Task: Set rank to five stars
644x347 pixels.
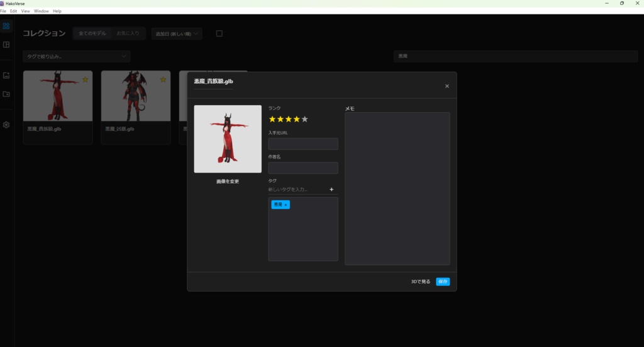Action: (x=305, y=119)
